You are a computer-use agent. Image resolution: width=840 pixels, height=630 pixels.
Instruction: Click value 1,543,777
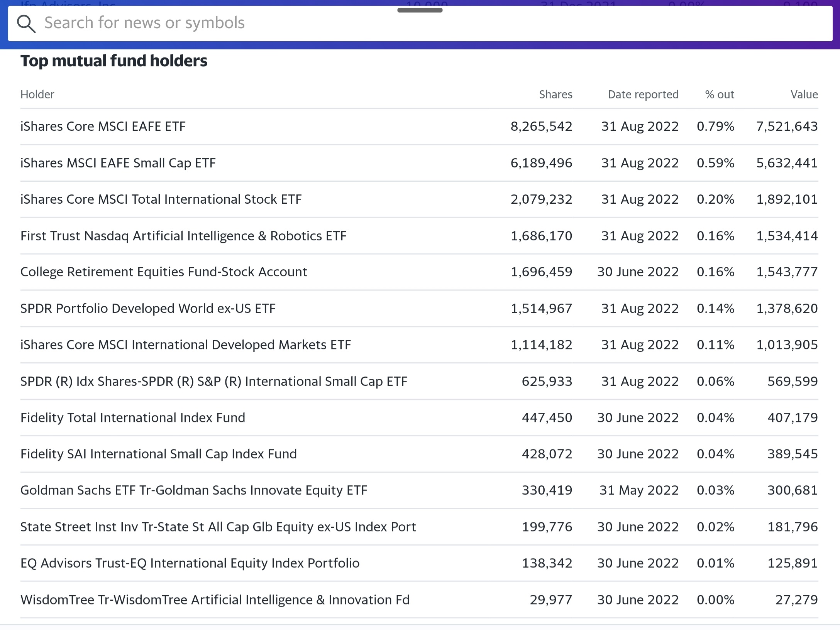pyautogui.click(x=787, y=272)
